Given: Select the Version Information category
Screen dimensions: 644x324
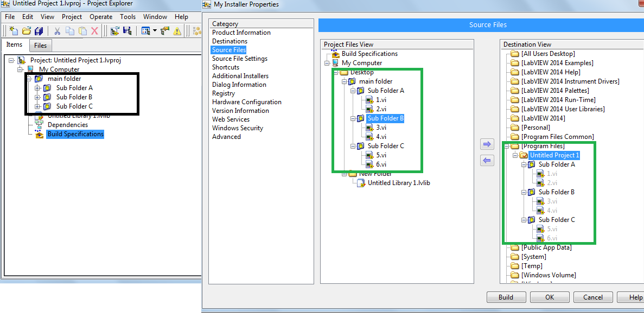Looking at the screenshot, I should 240,111.
